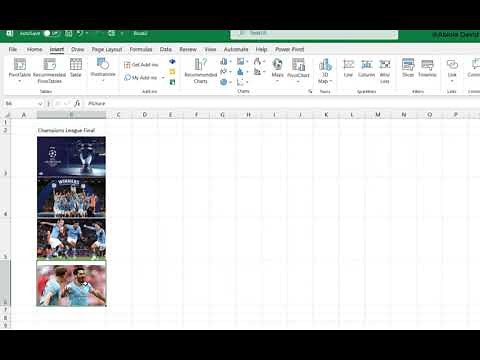Image resolution: width=480 pixels, height=360 pixels.
Task: Switch to the Review tab
Action: click(x=188, y=49)
